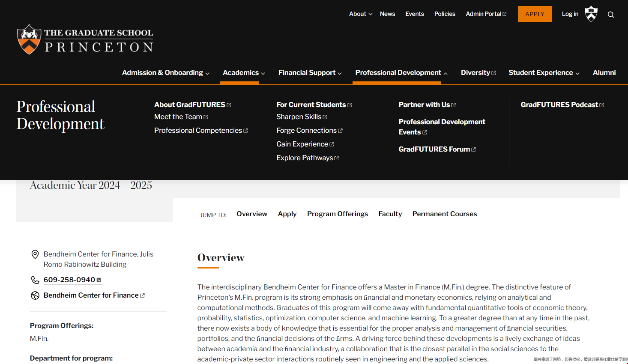Image resolution: width=628 pixels, height=364 pixels.
Task: Open Sharpen Skills link
Action: point(302,117)
